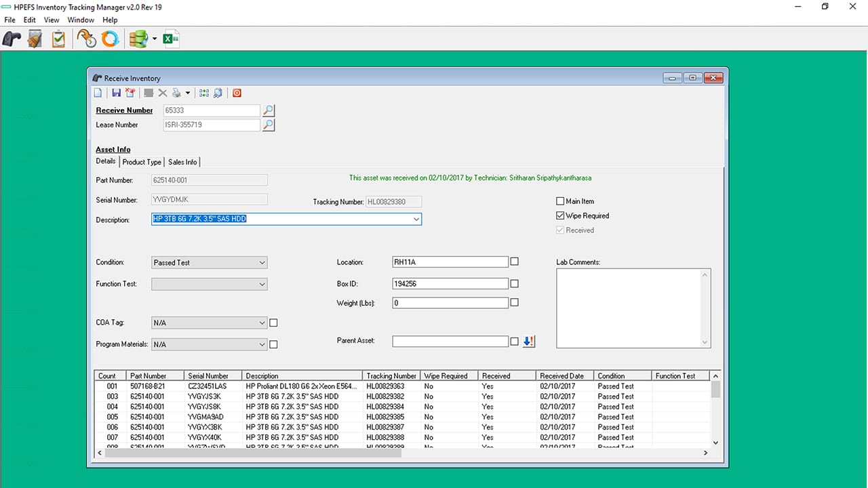This screenshot has width=868, height=488.
Task: Switch to the Product Type tab
Action: click(x=142, y=162)
